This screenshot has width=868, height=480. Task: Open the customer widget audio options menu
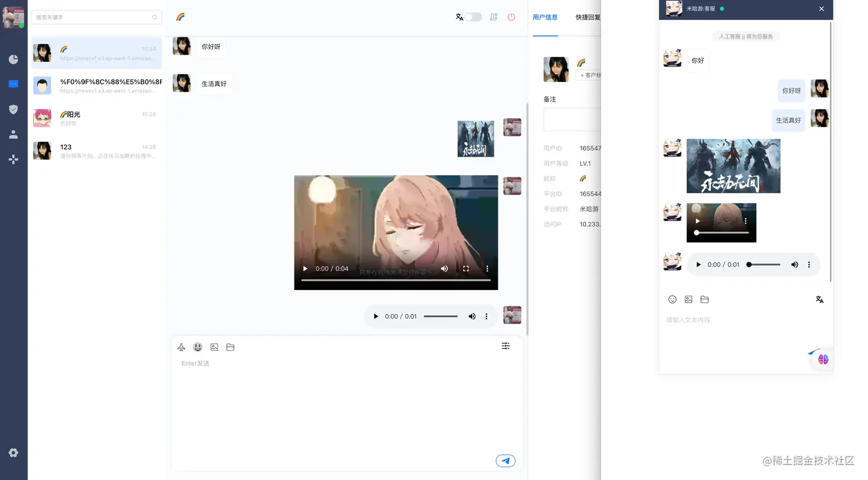coord(809,265)
